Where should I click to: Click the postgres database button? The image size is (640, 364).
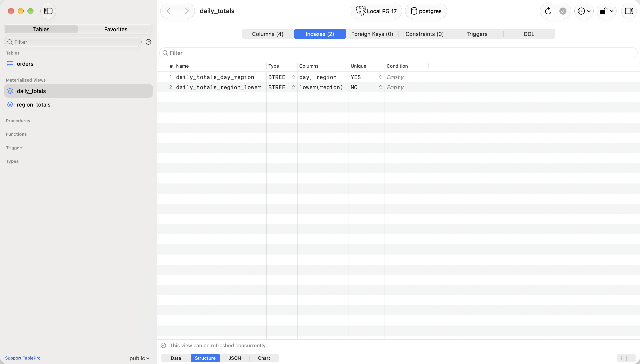click(426, 11)
